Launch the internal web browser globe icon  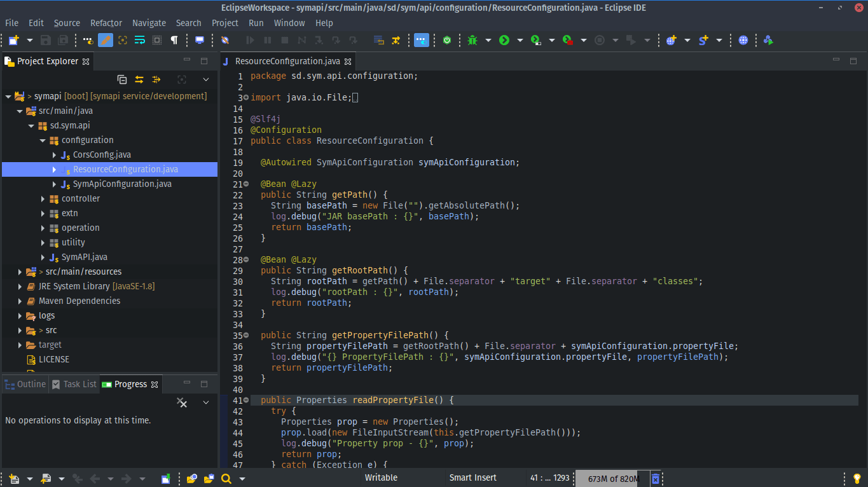coord(743,40)
